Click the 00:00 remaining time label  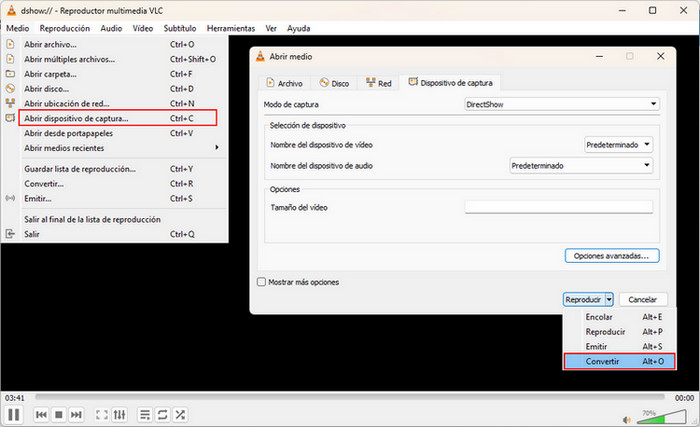click(x=684, y=398)
